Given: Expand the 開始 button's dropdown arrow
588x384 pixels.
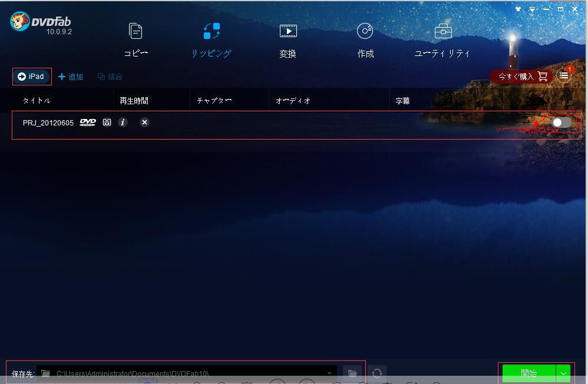Looking at the screenshot, I should [564, 373].
